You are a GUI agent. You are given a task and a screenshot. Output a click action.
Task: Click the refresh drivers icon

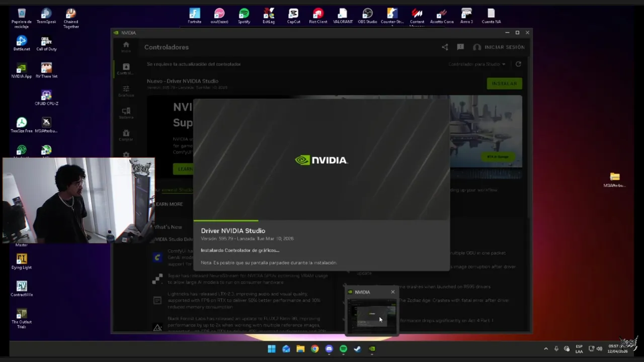click(518, 64)
